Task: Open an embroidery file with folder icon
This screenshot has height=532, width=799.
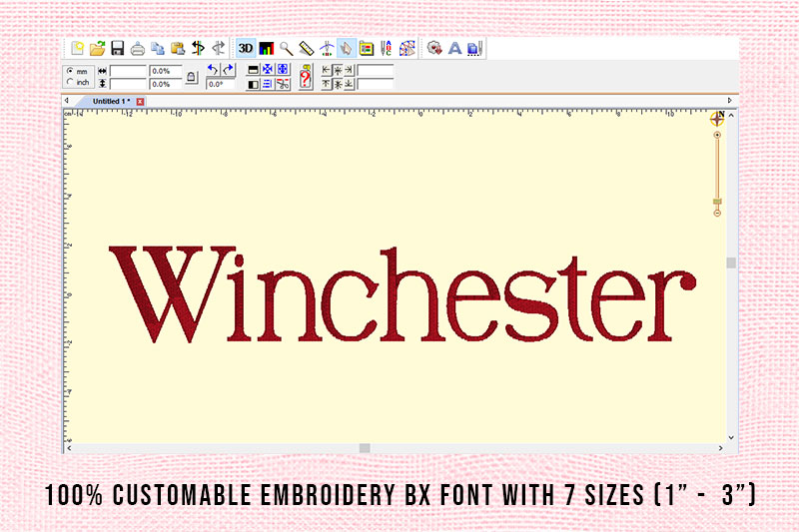Action: 97,48
